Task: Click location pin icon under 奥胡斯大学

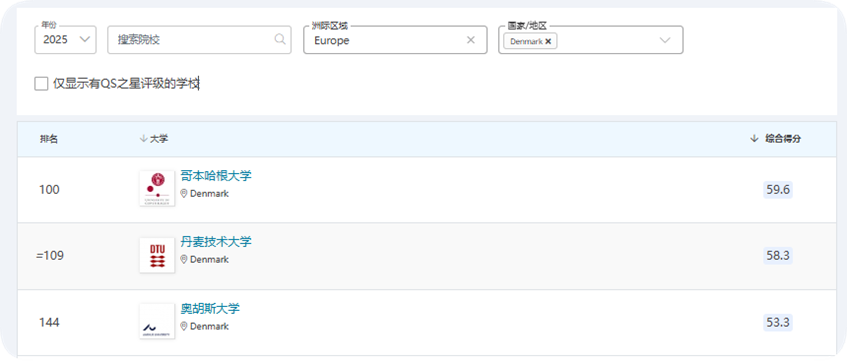Action: (x=184, y=326)
